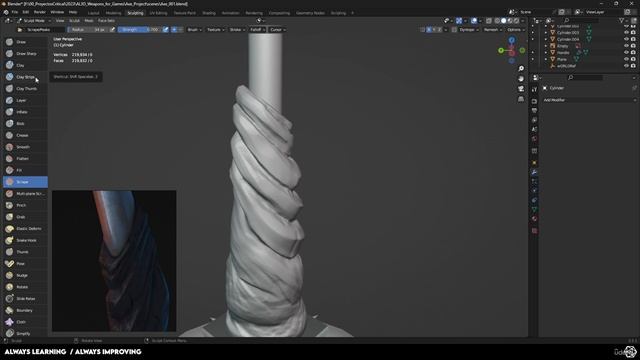Screen dimensions: 640x360
Task: Select the Thumb brush
Action: tap(25, 252)
